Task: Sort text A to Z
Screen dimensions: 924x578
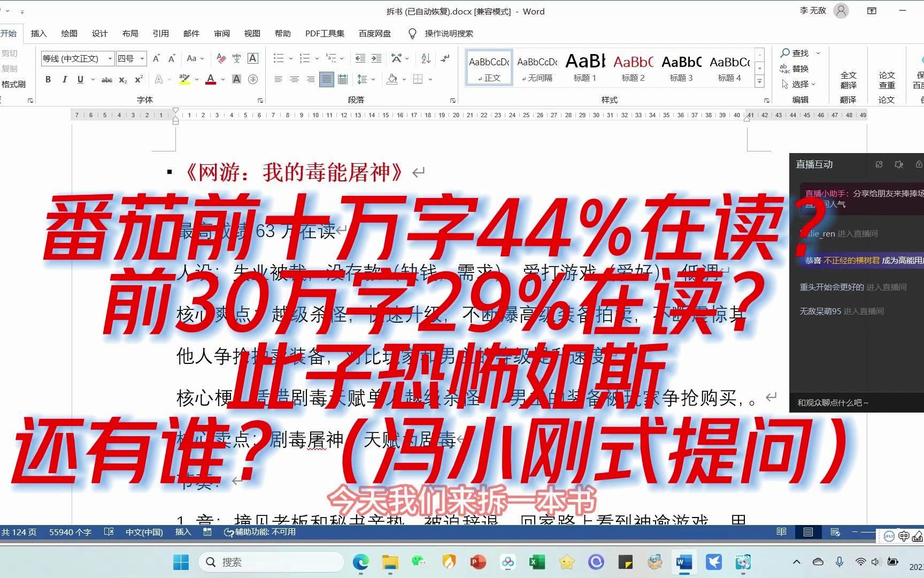Action: 426,58
